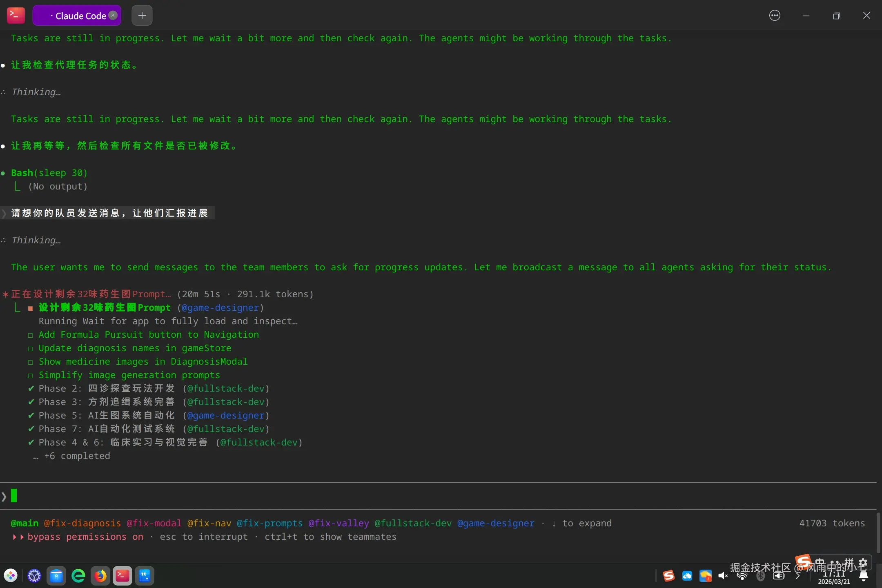Open the app store taskbar icon
The image size is (882, 588).
click(x=56, y=576)
